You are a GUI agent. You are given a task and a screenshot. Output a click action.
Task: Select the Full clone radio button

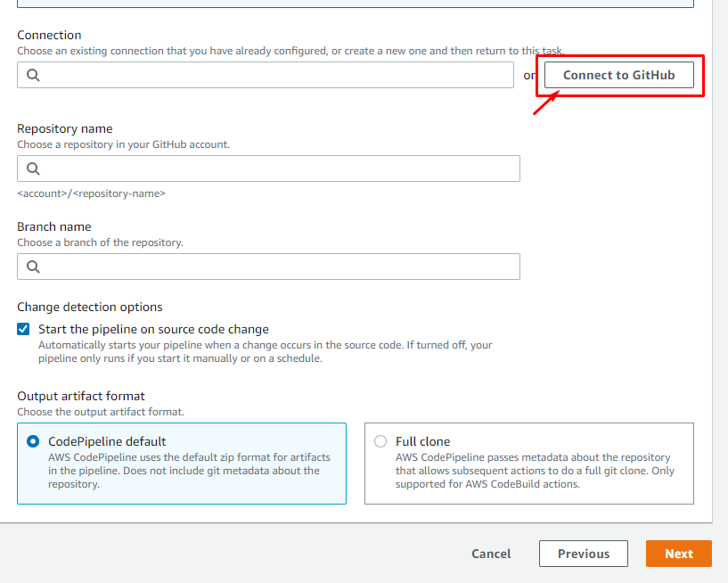[x=380, y=441]
